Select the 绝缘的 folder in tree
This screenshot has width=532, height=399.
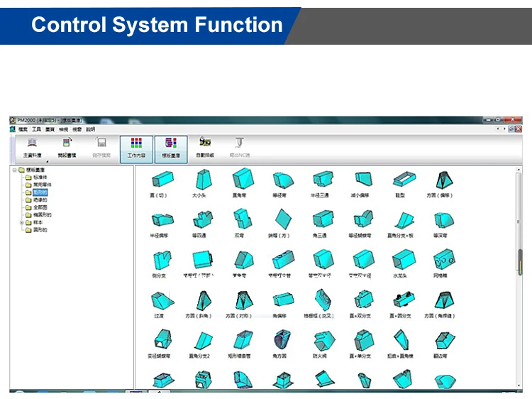pyautogui.click(x=36, y=200)
